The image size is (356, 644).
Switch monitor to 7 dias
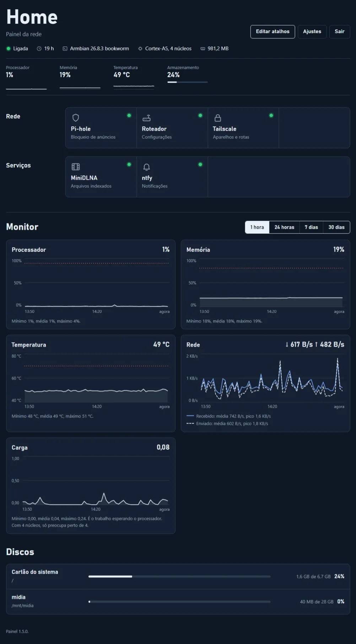311,227
